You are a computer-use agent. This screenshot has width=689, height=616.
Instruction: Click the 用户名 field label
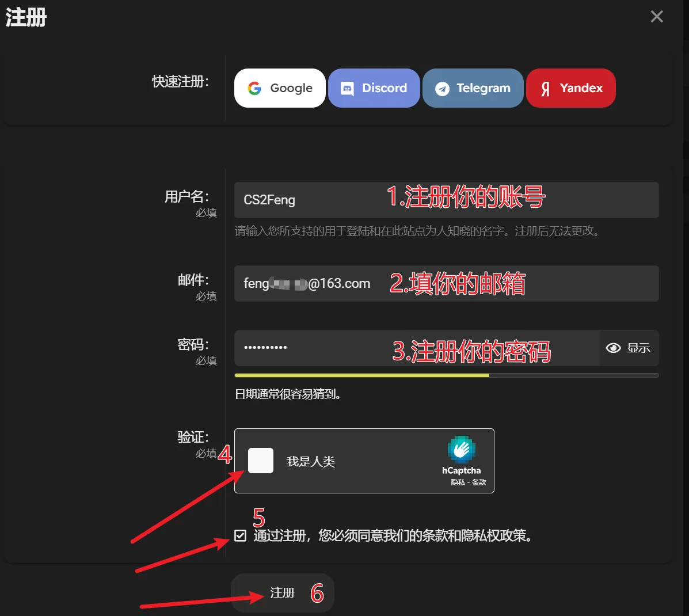(x=186, y=196)
